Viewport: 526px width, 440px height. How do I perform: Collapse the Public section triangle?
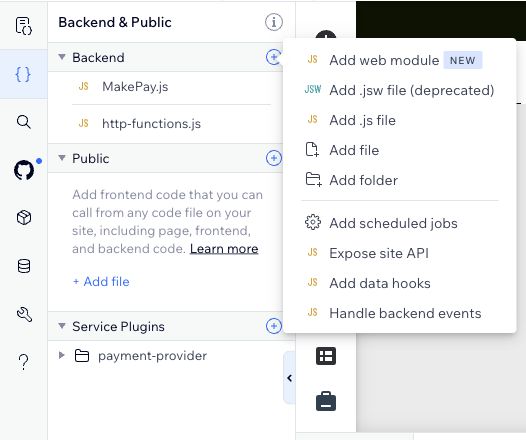click(62, 158)
